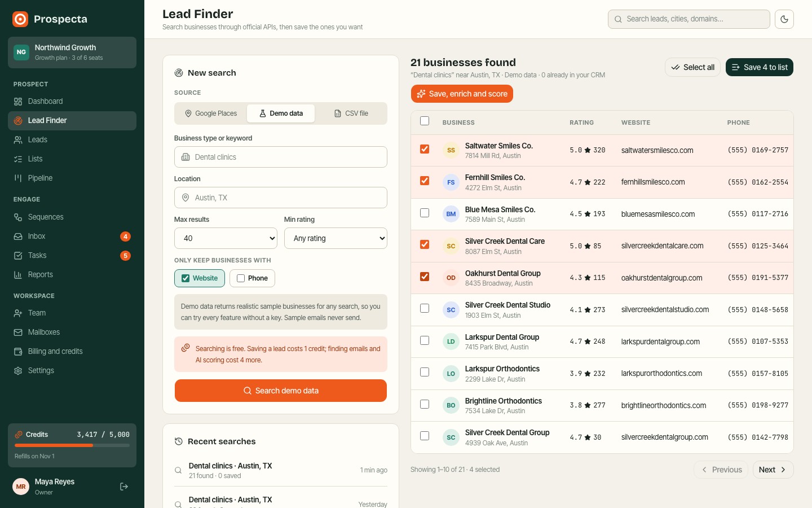Image resolution: width=812 pixels, height=508 pixels.
Task: Click the Pipeline icon in sidebar
Action: pyautogui.click(x=18, y=178)
